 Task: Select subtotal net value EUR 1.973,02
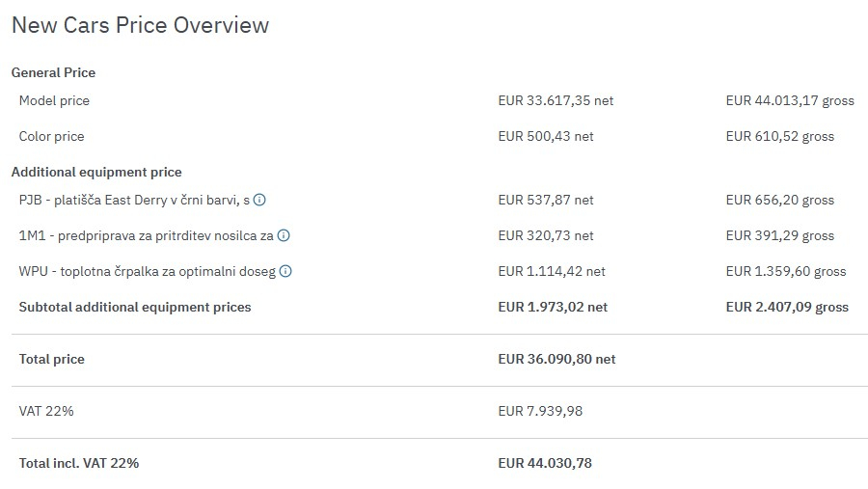click(553, 307)
